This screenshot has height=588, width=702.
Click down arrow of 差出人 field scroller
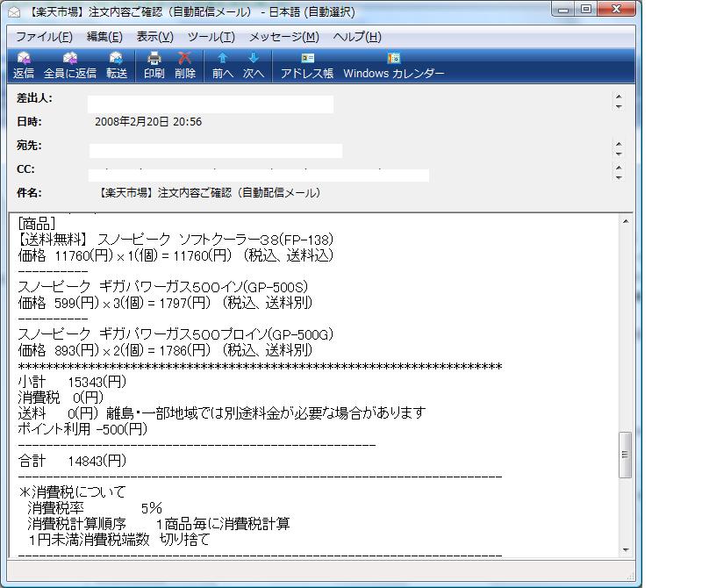click(619, 106)
